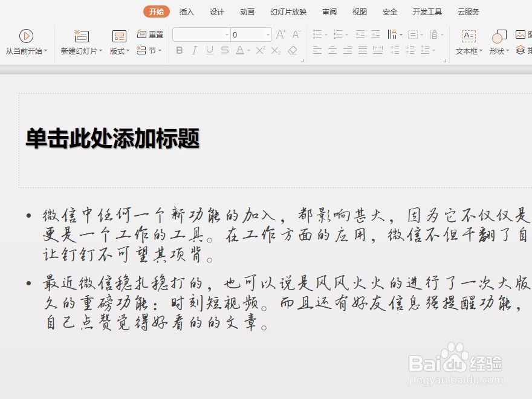Click the line spacing icon
The height and width of the screenshot is (399, 532).
[x=425, y=50]
